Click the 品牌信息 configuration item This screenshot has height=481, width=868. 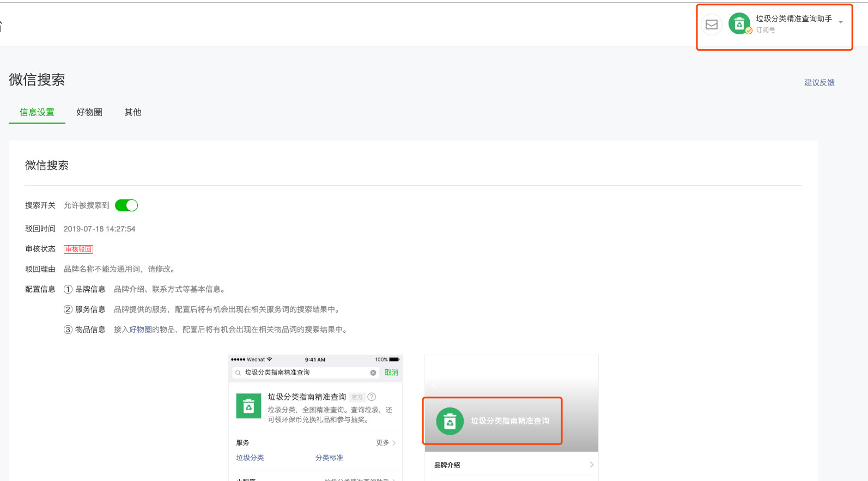click(90, 289)
